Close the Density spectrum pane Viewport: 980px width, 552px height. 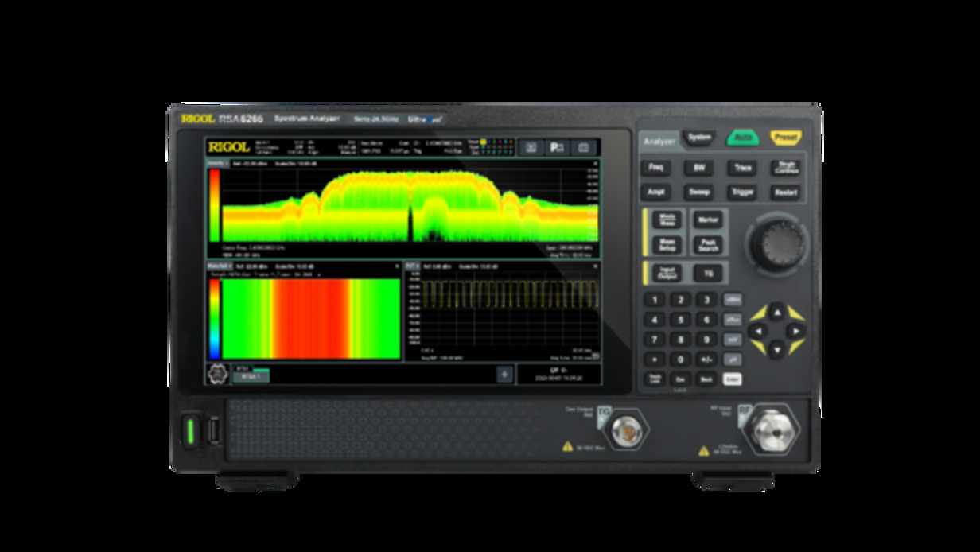tap(596, 164)
